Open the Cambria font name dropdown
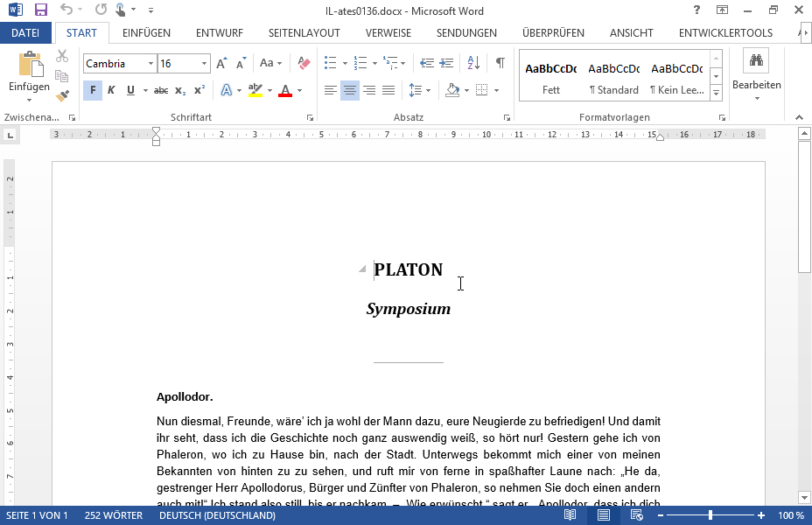This screenshot has height=525, width=812. pyautogui.click(x=150, y=64)
